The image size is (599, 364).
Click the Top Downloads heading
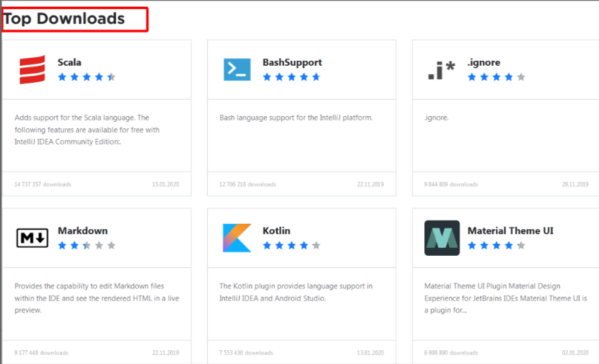tap(64, 19)
